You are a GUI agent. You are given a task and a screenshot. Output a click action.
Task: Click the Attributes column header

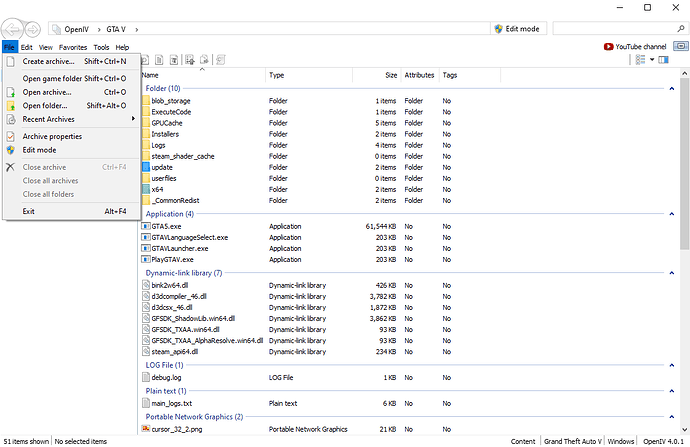coord(420,75)
